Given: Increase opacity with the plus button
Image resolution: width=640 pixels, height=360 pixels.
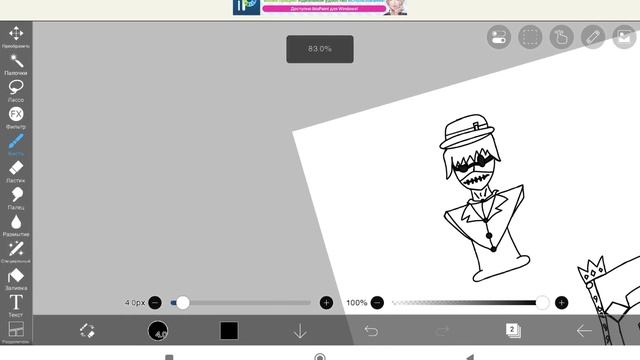Looking at the screenshot, I should [562, 303].
